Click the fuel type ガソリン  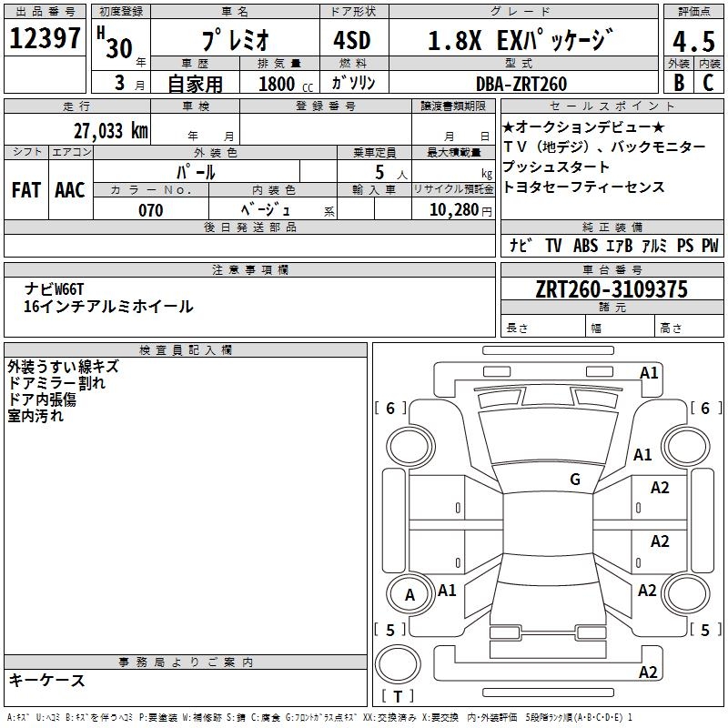[x=353, y=83]
